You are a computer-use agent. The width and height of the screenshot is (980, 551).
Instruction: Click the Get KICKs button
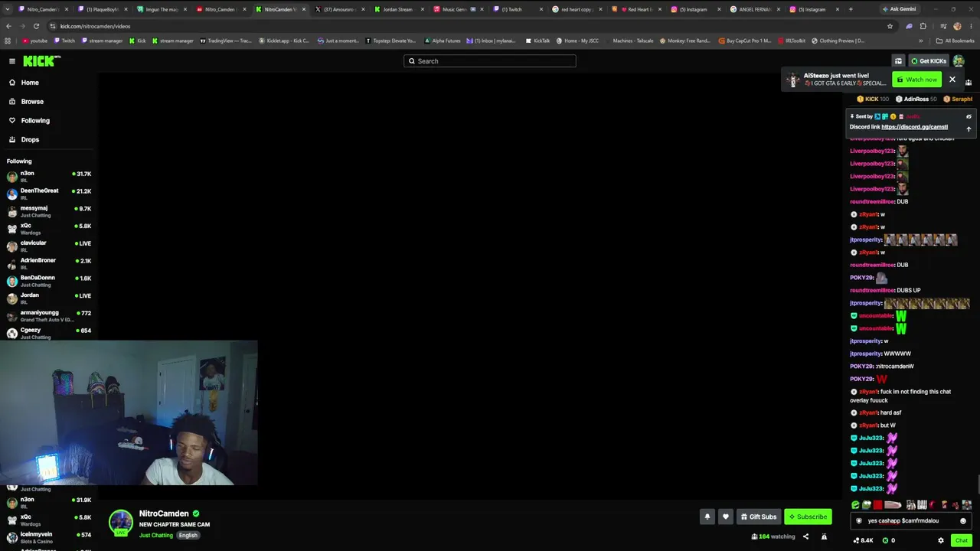pyautogui.click(x=929, y=61)
